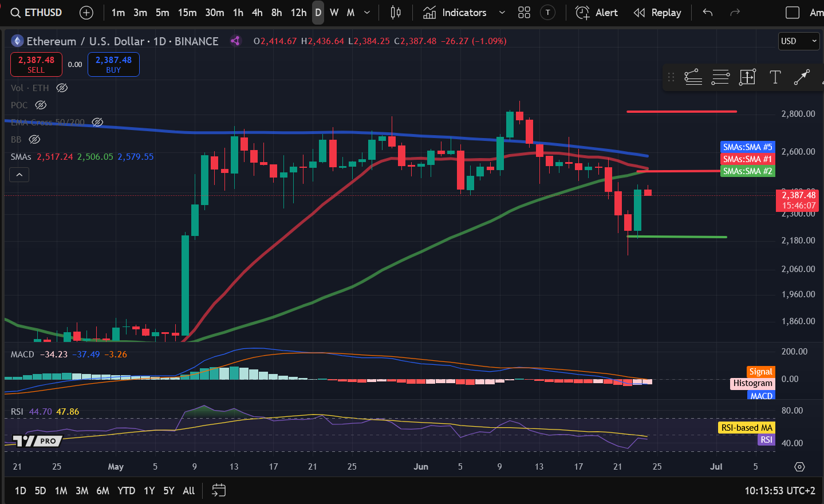Open the candlestick chart type selector
Screen dimensions: 824x504
point(396,13)
